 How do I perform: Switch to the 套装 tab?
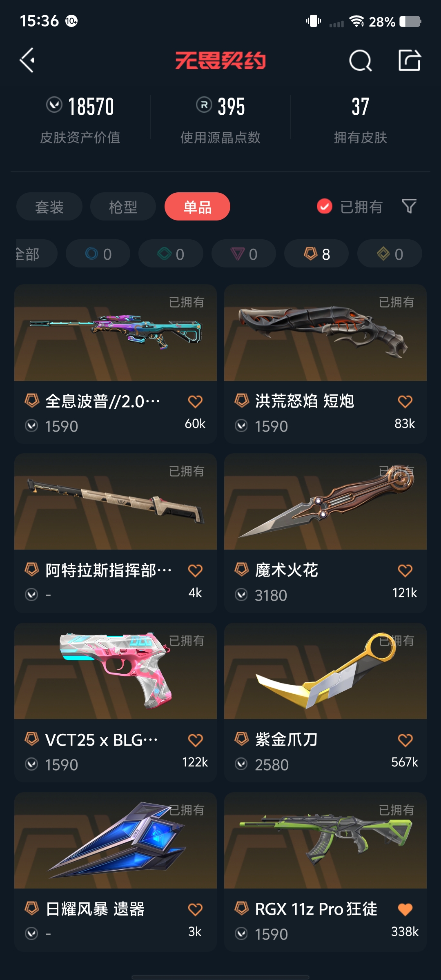[49, 207]
